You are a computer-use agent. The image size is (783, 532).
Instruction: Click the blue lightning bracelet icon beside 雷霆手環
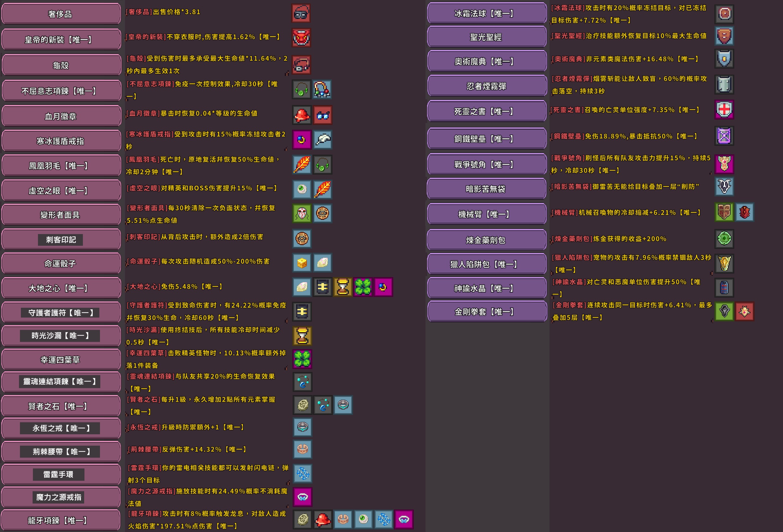click(x=302, y=473)
